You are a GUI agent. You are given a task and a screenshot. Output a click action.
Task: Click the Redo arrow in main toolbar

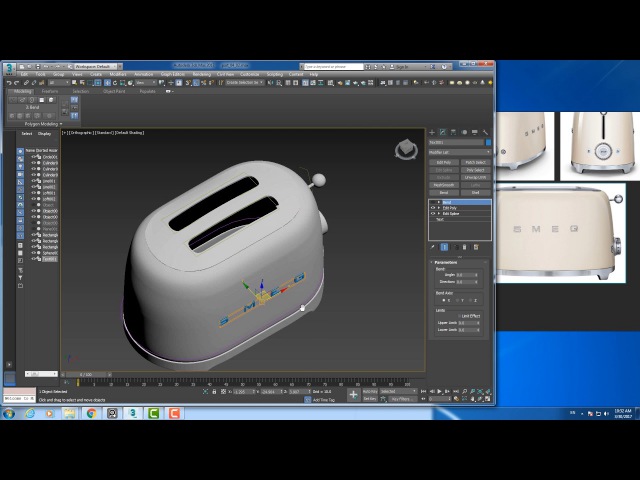tap(17, 83)
